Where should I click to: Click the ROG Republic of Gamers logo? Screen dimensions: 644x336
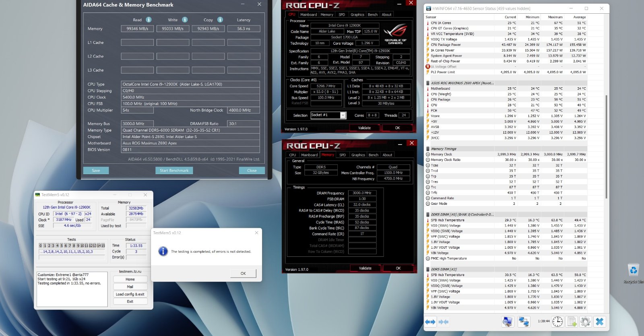[x=396, y=33]
